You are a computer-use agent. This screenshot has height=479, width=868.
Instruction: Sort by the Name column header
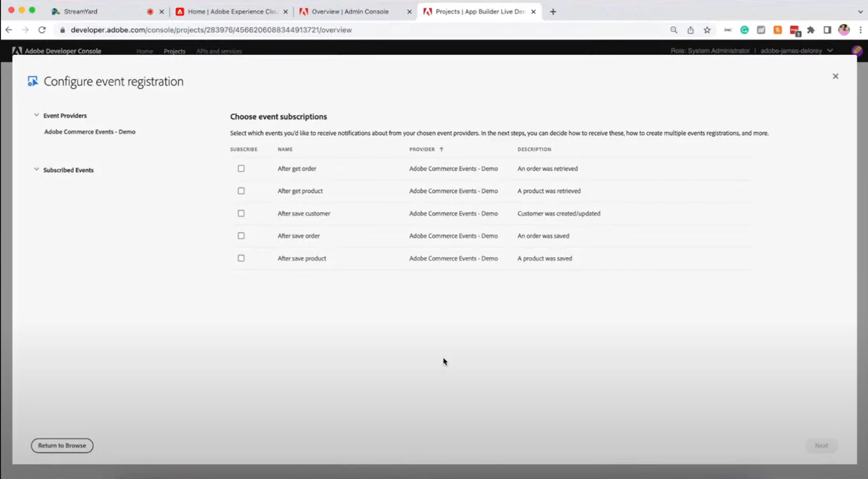click(285, 149)
